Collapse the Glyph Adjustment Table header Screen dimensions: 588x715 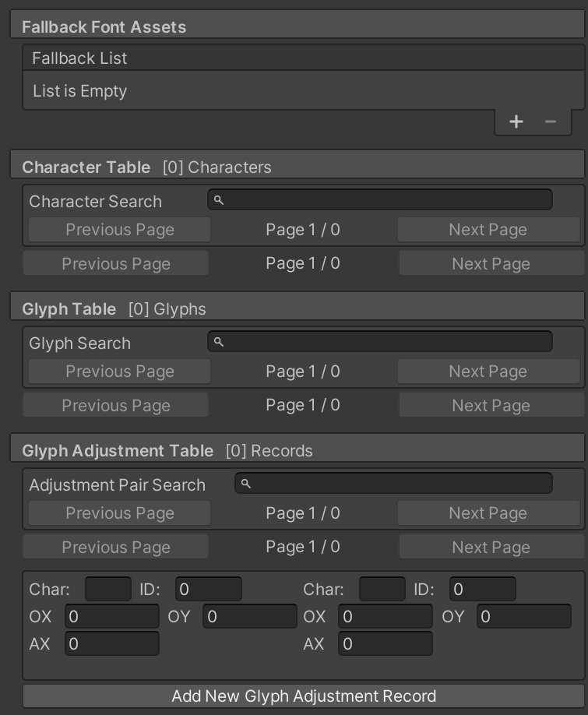tap(298, 450)
